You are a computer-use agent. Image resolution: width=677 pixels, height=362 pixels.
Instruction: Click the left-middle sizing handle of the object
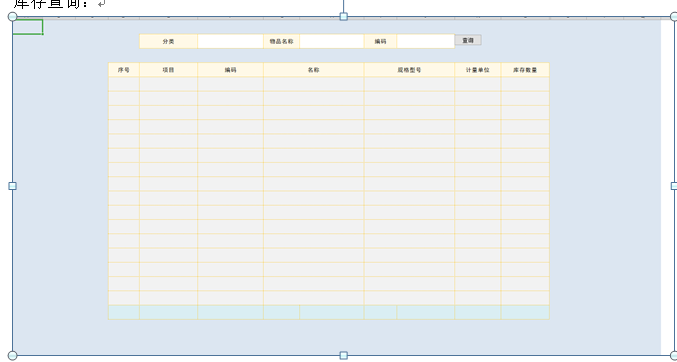pos(13,186)
